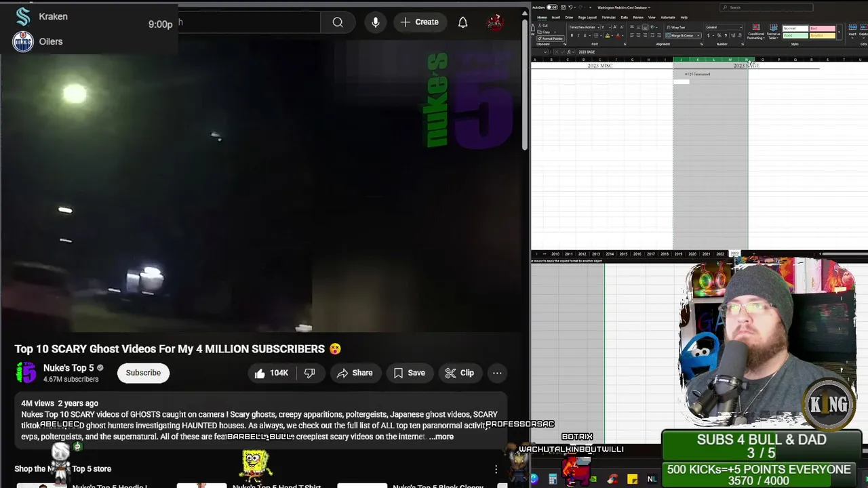Open Font settings dialog launcher
Viewport: 868px width, 488px height.
click(x=625, y=44)
